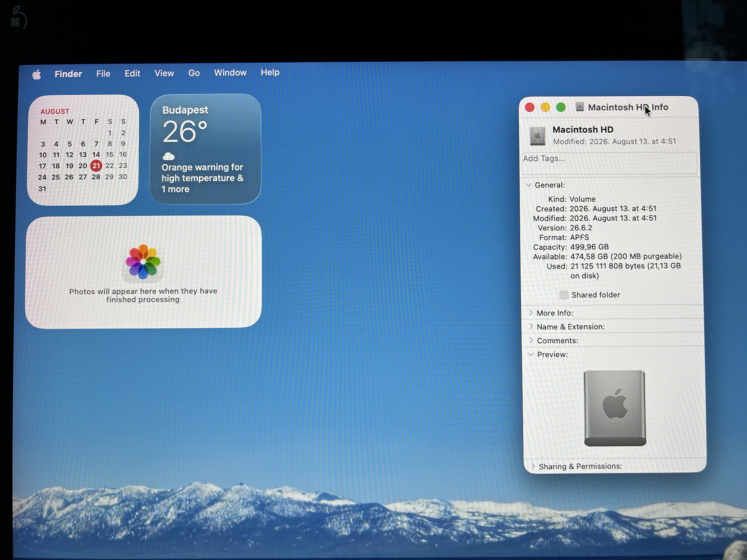
Task: Click the Capacity 499,96 GB value
Action: (589, 247)
